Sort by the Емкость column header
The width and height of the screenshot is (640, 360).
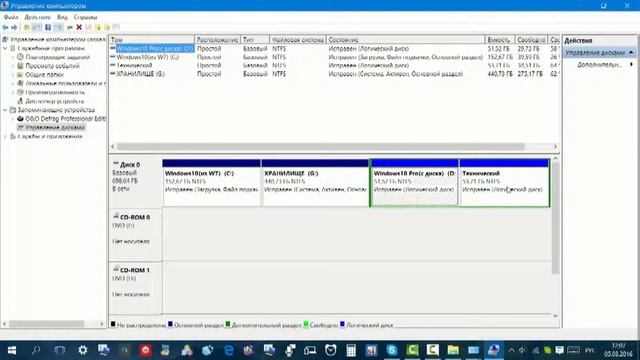(x=500, y=40)
